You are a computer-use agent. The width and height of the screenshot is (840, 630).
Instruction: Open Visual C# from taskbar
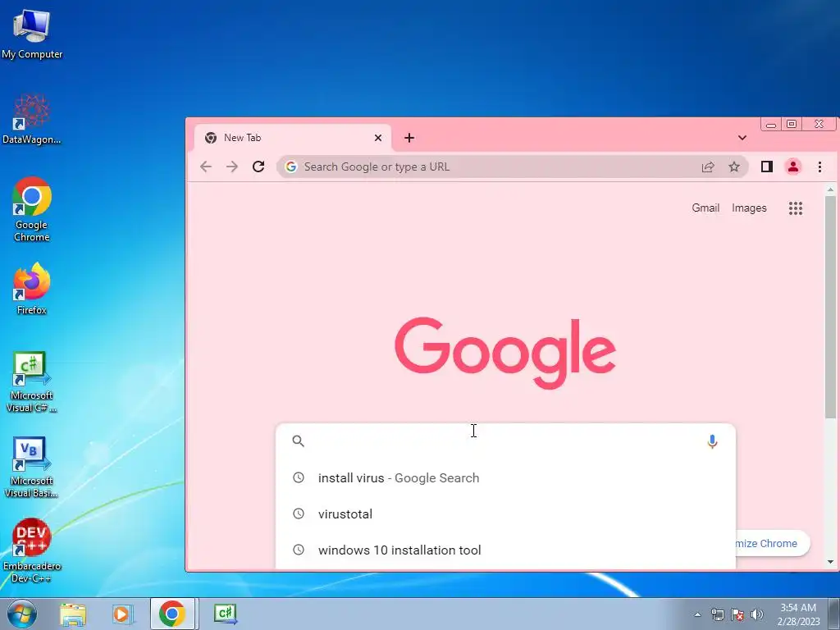226,614
